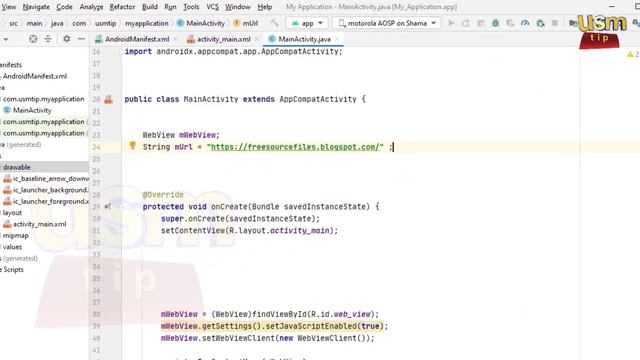Viewport: 640px width, 360px height.
Task: Click the freesourcefiles.blogspot.com URL in code
Action: [x=295, y=147]
